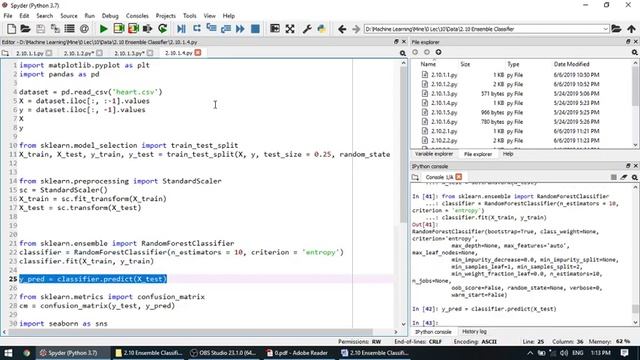Maximize the current pane icon

tap(275, 29)
